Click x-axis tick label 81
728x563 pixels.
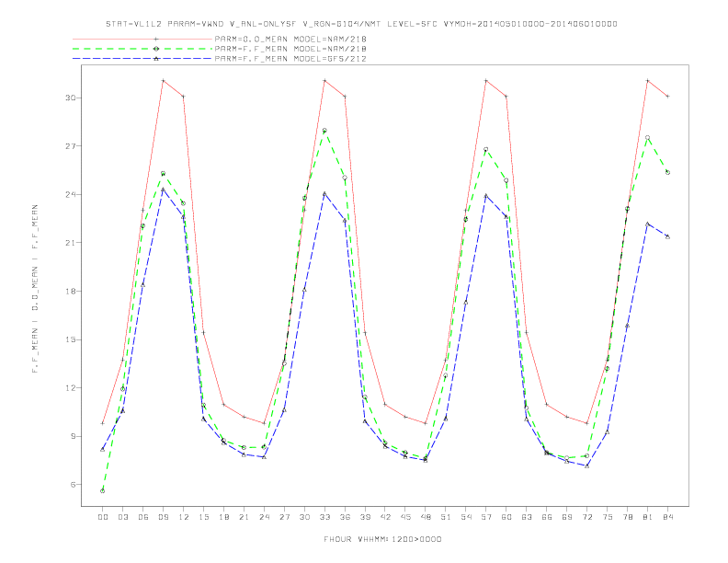click(x=648, y=517)
